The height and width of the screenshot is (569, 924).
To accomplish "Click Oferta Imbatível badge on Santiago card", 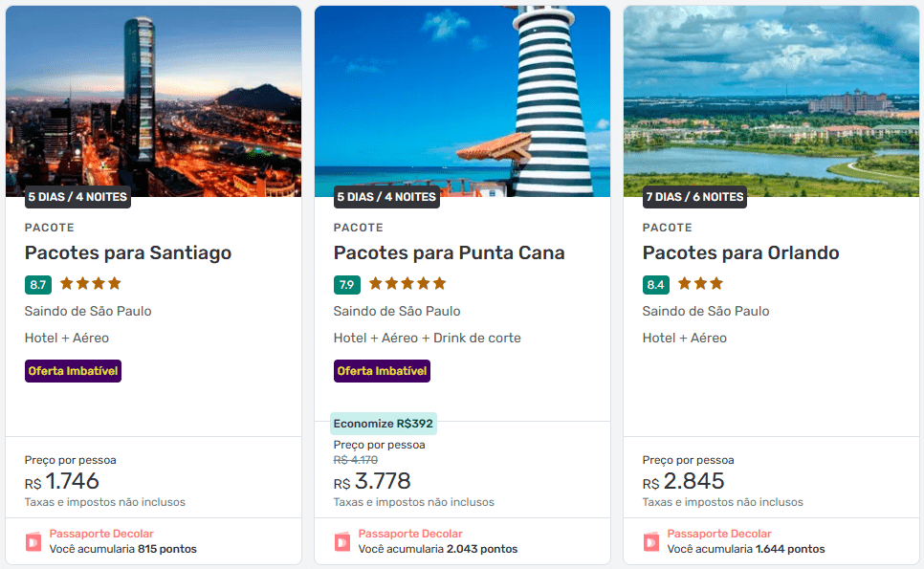I will pos(74,371).
